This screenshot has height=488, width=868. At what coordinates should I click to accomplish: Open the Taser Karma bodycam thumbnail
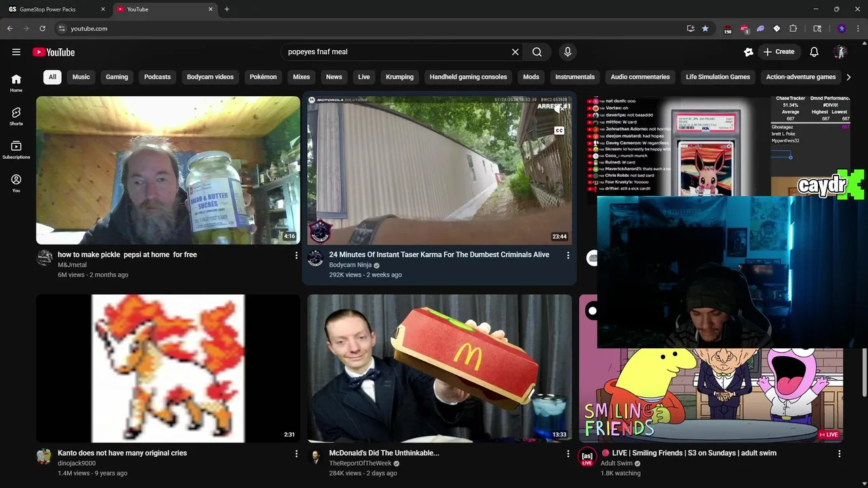coord(439,170)
